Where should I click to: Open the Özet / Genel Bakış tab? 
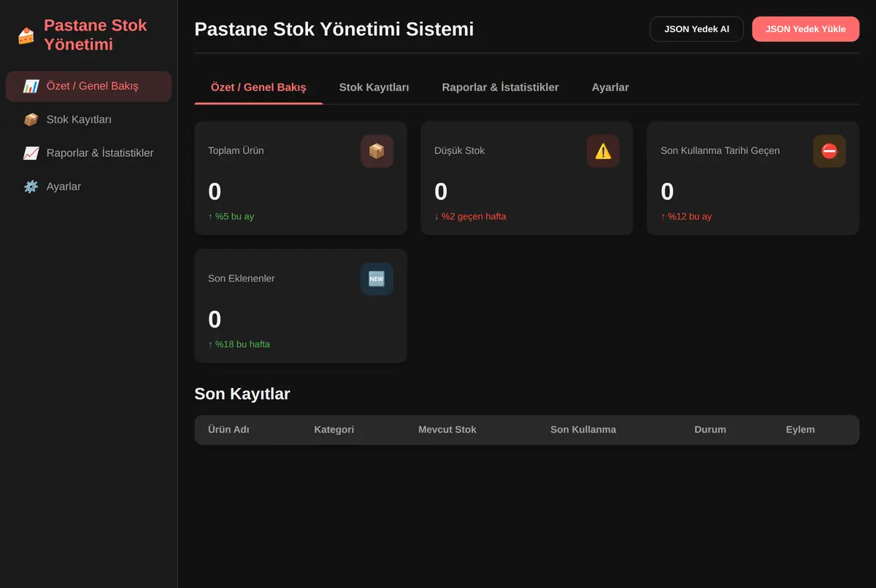(x=258, y=88)
